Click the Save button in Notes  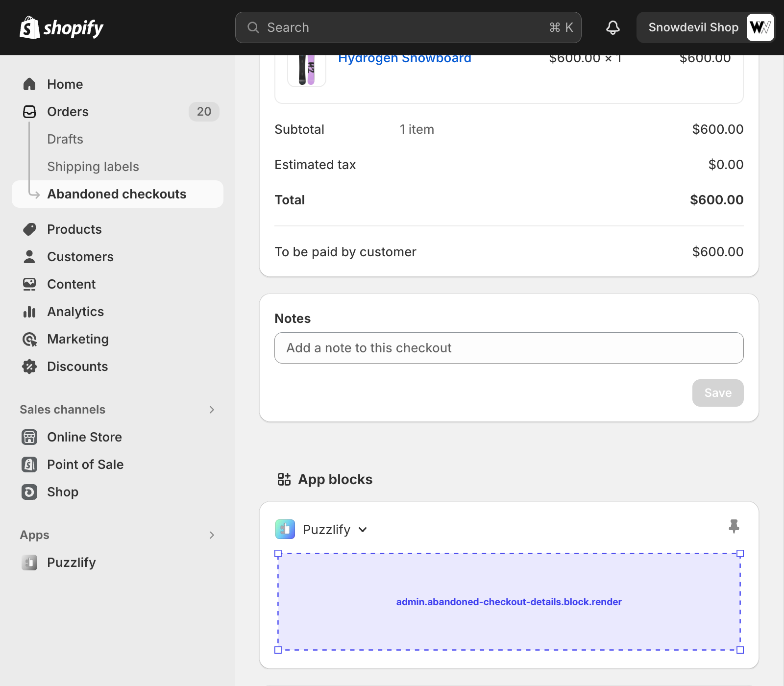coord(717,393)
